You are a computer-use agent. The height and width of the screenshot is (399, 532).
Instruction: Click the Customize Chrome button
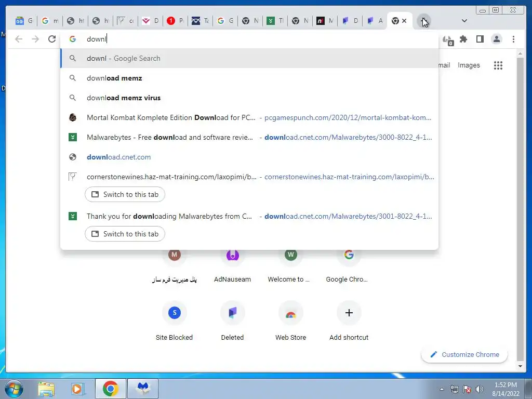click(464, 354)
